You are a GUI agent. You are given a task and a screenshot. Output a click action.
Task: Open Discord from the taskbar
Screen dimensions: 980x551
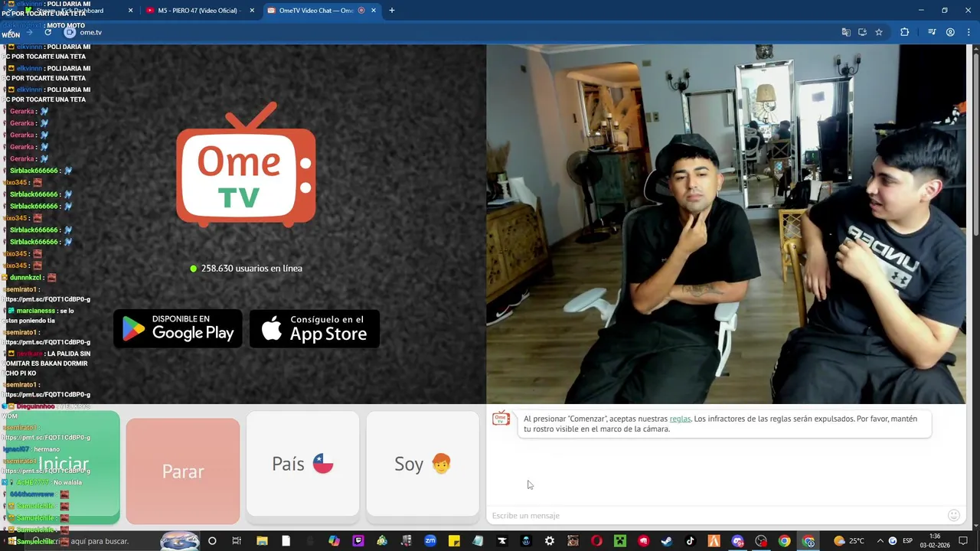[737, 541]
